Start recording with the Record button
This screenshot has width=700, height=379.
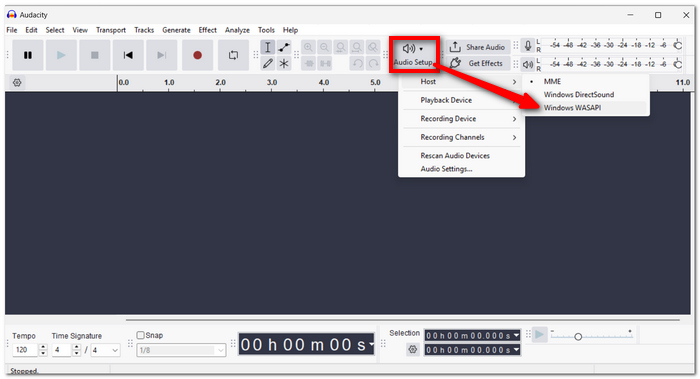(197, 55)
